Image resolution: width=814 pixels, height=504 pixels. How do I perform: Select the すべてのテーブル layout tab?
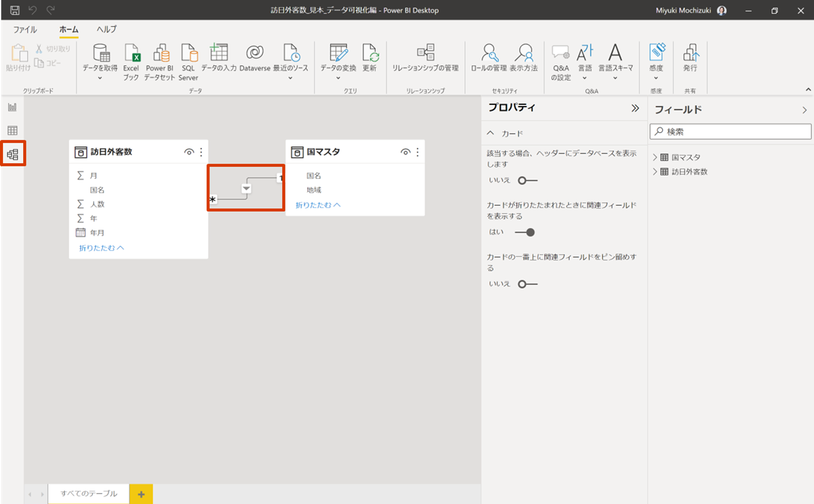[89, 494]
